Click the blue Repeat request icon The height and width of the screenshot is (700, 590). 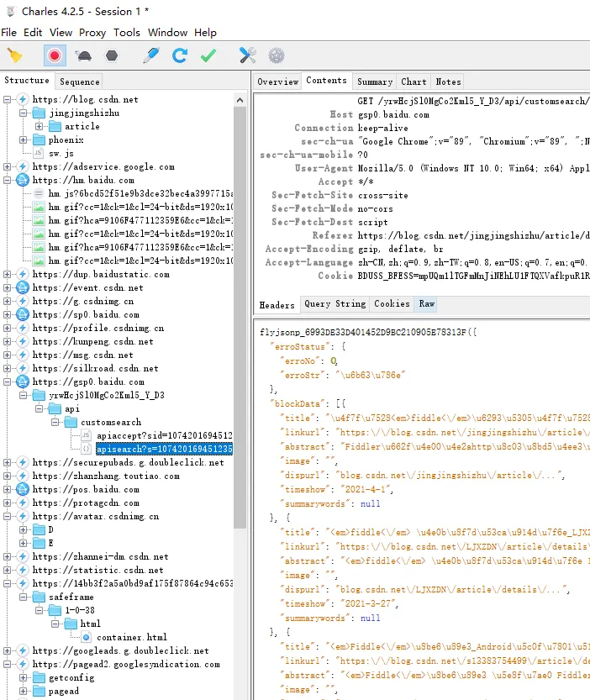pos(180,55)
